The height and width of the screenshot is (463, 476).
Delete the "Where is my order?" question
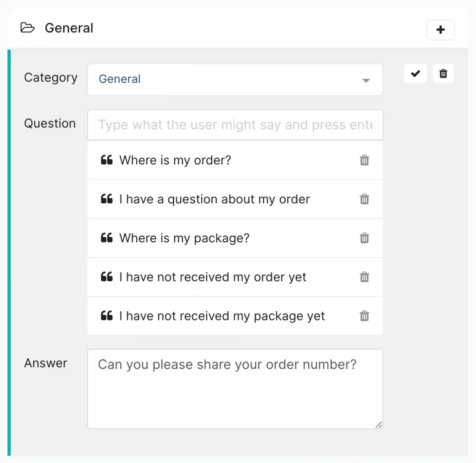(365, 160)
